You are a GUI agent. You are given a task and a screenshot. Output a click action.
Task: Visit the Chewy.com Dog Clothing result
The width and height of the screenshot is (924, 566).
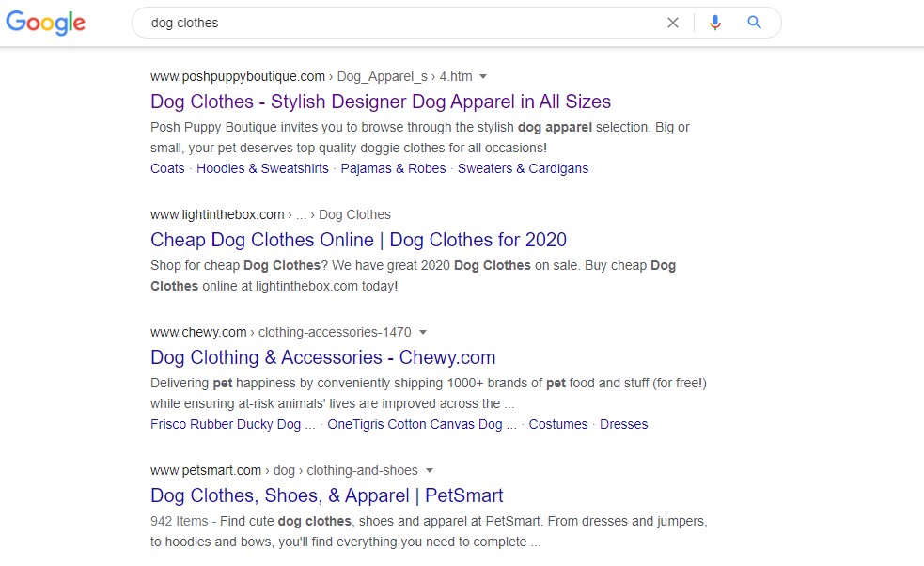(322, 357)
